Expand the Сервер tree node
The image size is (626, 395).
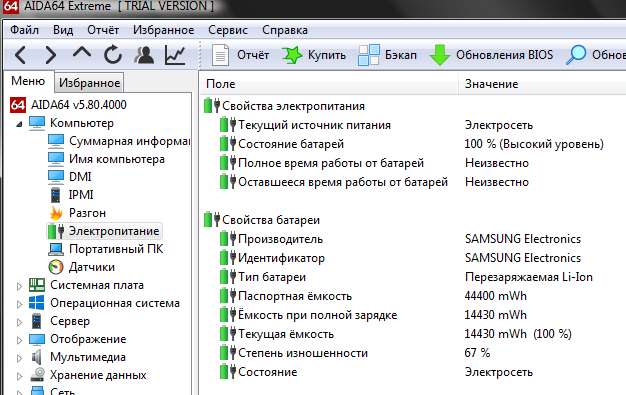[19, 322]
